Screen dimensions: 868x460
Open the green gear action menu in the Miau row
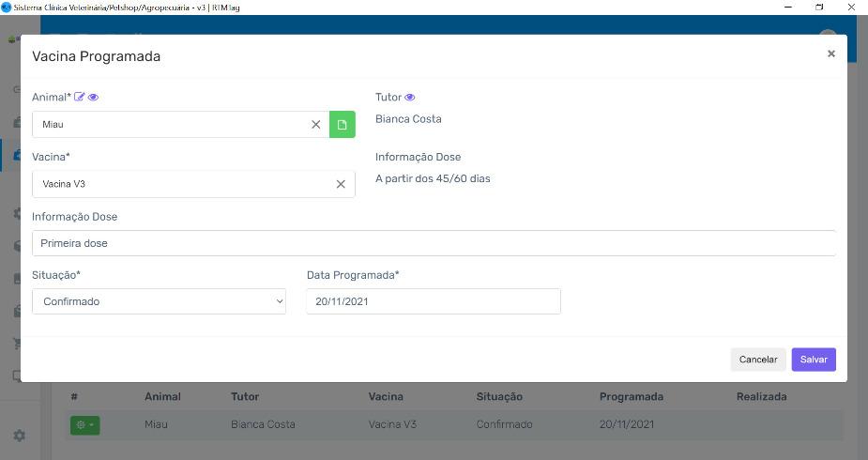tap(84, 425)
